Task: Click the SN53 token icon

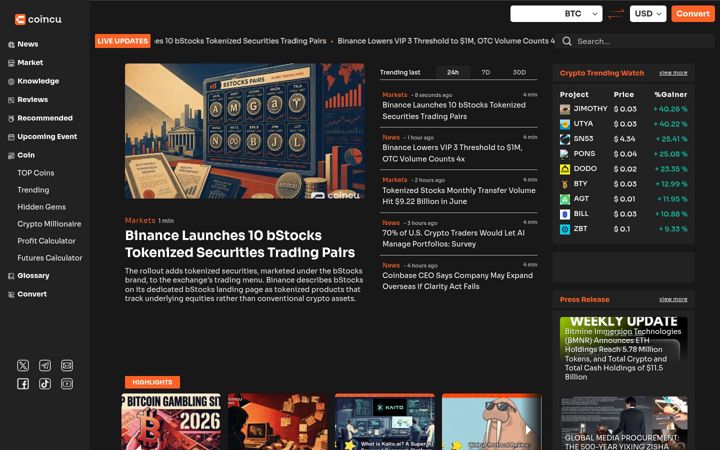Action: pos(565,139)
